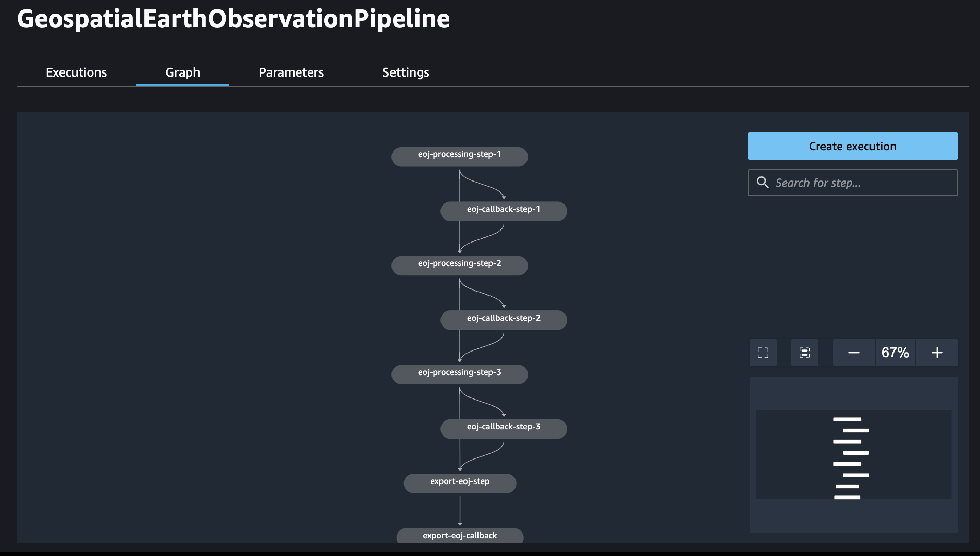The height and width of the screenshot is (556, 980).
Task: Click the 67% zoom level indicator
Action: coord(895,353)
